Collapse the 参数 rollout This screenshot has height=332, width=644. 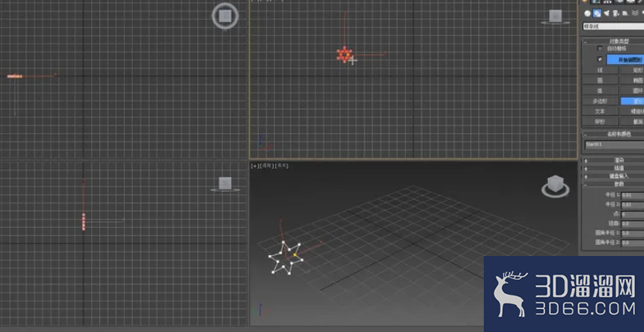coord(614,184)
